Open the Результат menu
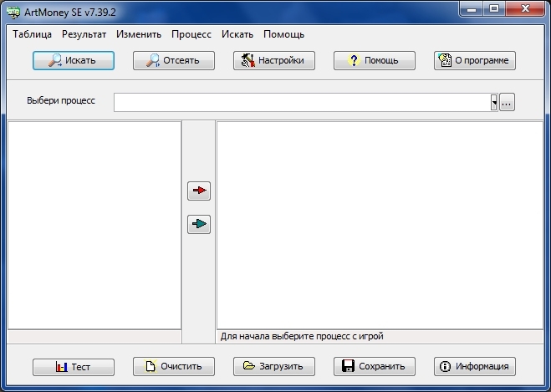Viewport: 551px width, 392px height. pyautogui.click(x=84, y=34)
